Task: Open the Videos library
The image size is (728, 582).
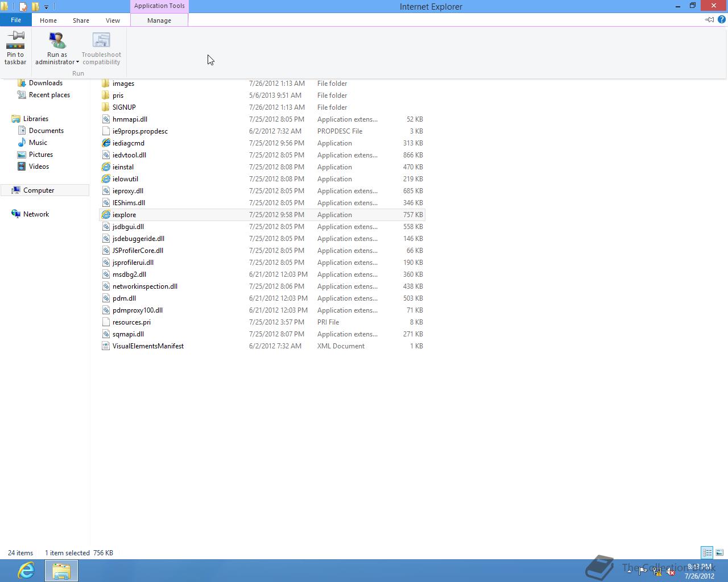Action: point(39,167)
